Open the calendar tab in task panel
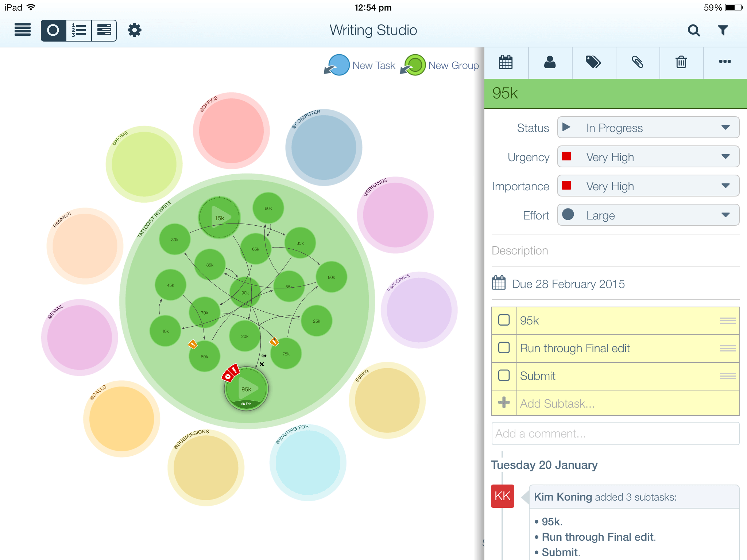This screenshot has width=747, height=560. pyautogui.click(x=506, y=62)
